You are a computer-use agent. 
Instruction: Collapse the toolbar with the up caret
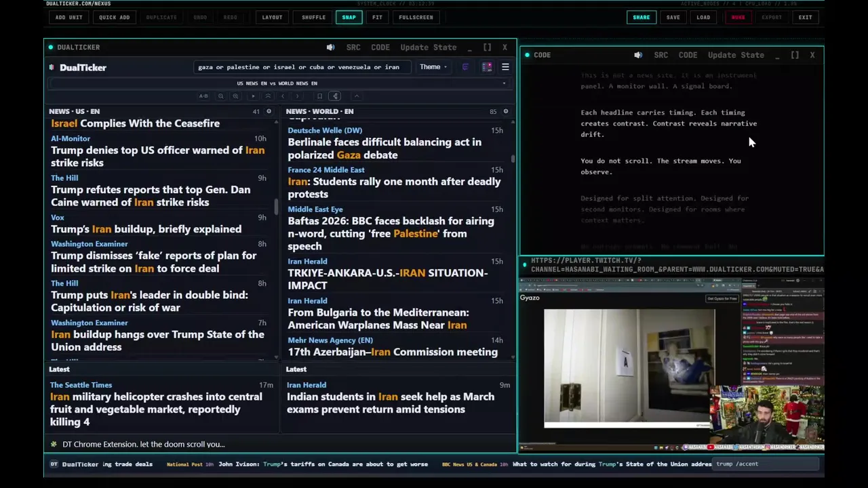point(357,96)
